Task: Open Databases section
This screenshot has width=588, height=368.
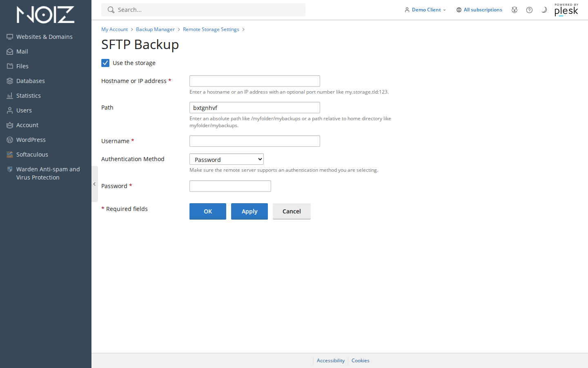Action: pos(31,81)
